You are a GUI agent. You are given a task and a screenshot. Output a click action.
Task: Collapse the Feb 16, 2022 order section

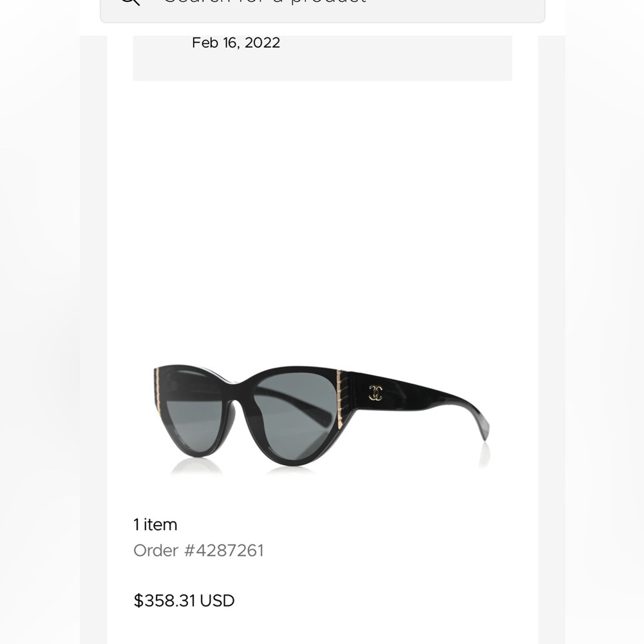236,43
